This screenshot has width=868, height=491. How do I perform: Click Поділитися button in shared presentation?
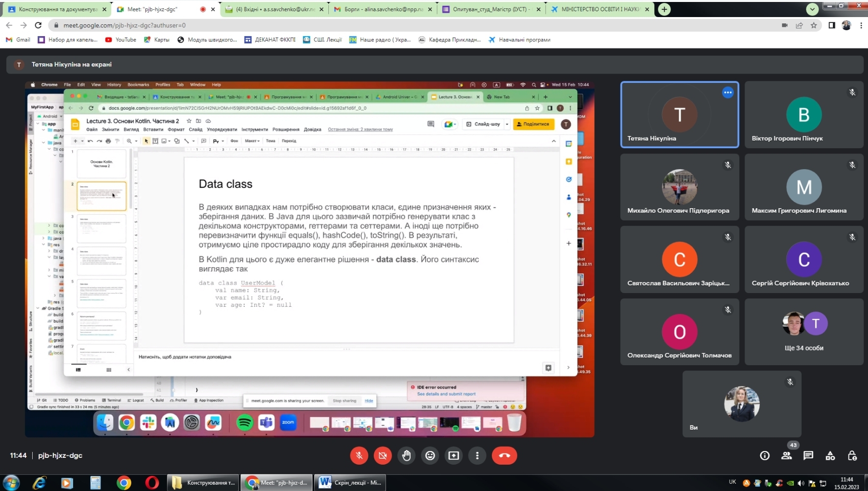click(533, 124)
